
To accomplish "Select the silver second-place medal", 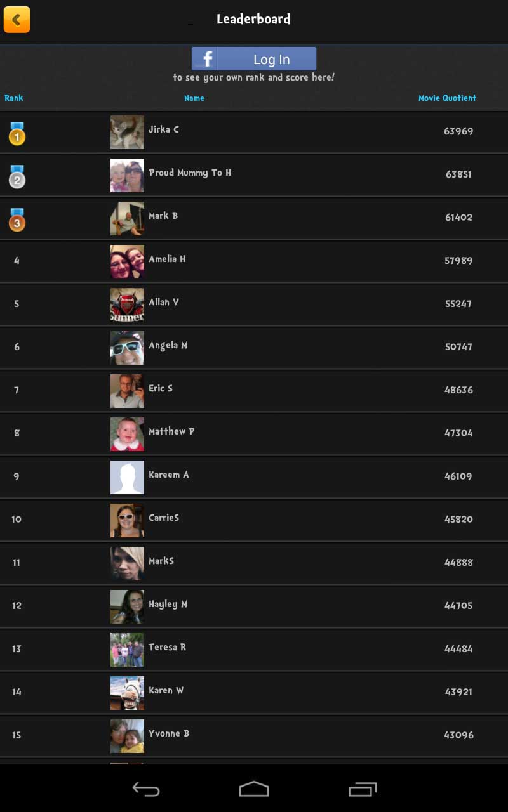I will point(17,177).
